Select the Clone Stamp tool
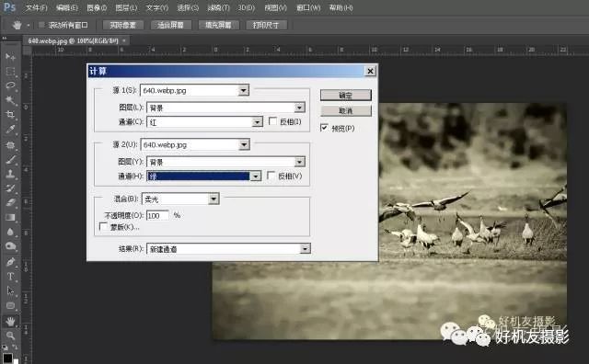This screenshot has height=364, width=589. pyautogui.click(x=10, y=174)
